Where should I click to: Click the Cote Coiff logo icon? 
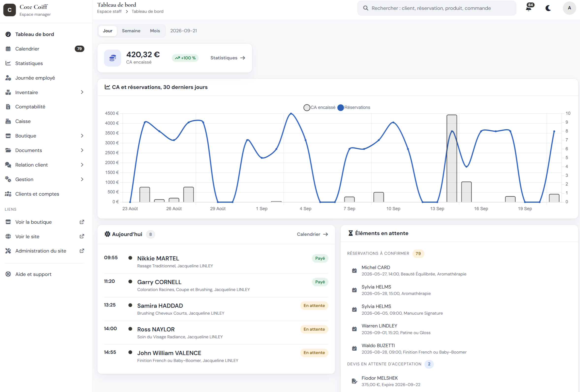10,10
